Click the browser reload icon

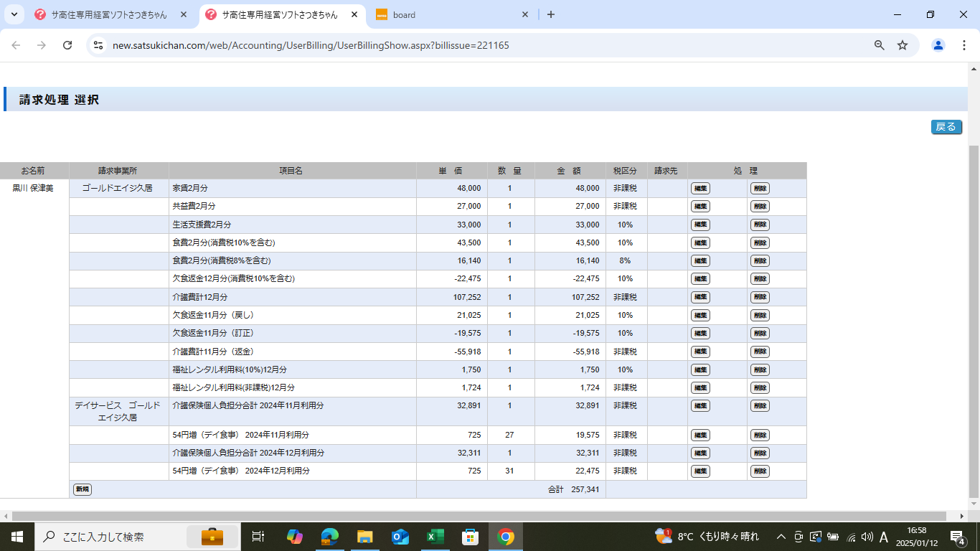pos(67,45)
